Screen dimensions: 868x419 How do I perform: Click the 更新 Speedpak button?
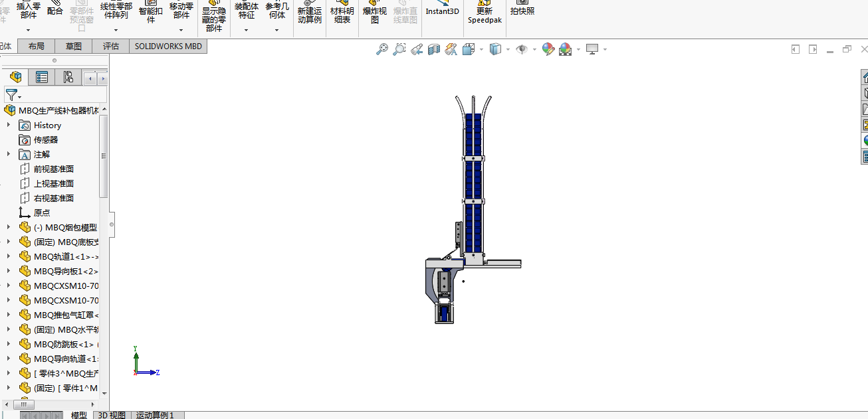tap(485, 15)
